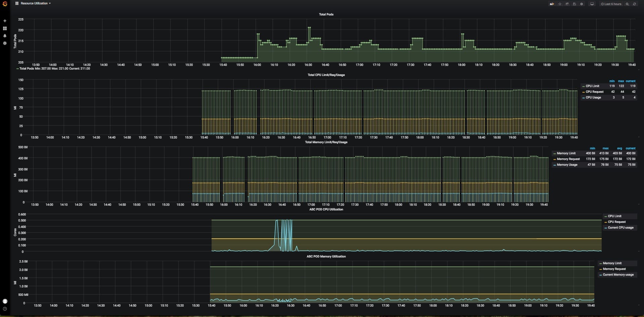
Task: Click the 413 Bil Memory Limit max value
Action: (604, 153)
